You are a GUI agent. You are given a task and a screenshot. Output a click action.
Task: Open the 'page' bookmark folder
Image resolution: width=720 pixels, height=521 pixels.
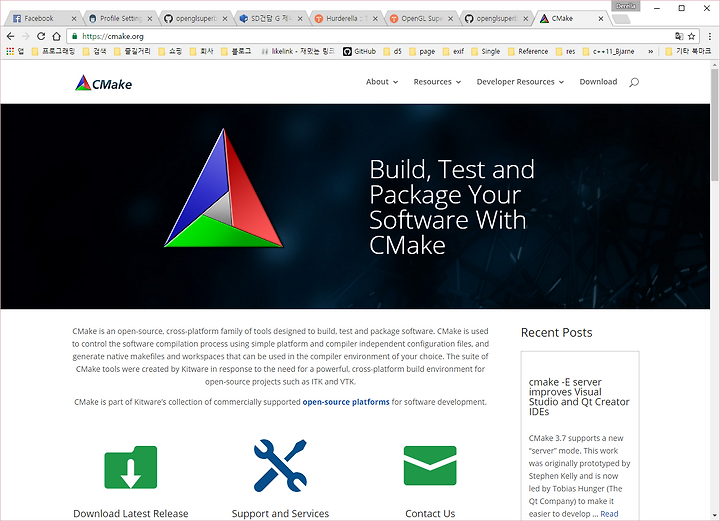point(422,51)
